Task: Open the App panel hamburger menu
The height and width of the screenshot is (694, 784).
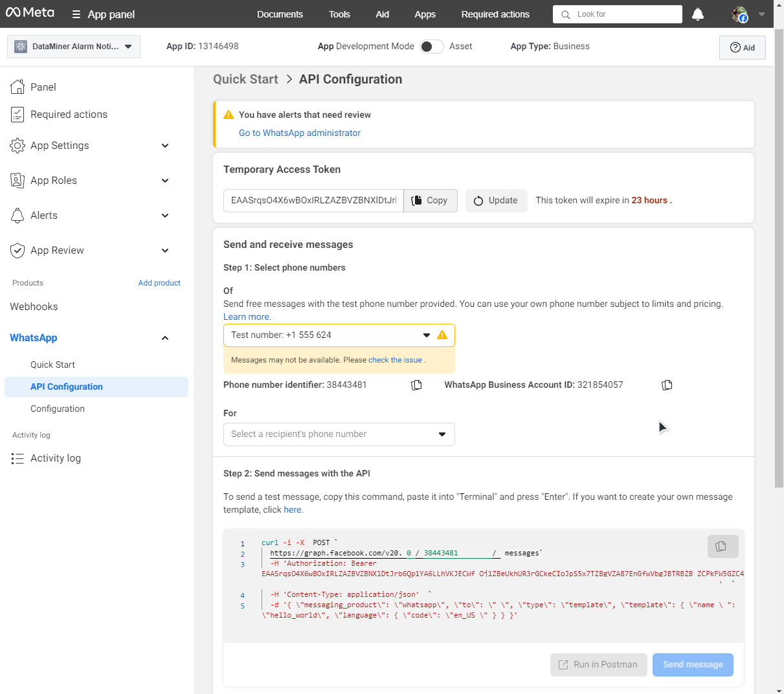Action: [x=76, y=14]
